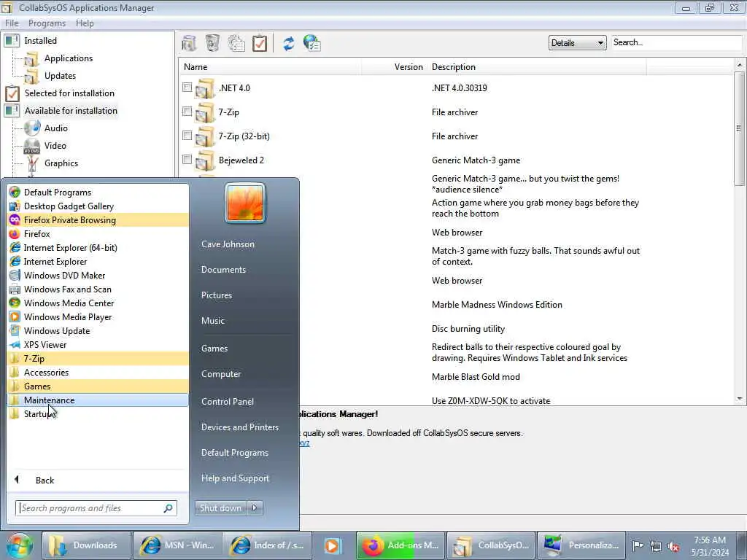Screen dimensions: 747x560
Task: Open the Programs menu
Action: pos(47,23)
